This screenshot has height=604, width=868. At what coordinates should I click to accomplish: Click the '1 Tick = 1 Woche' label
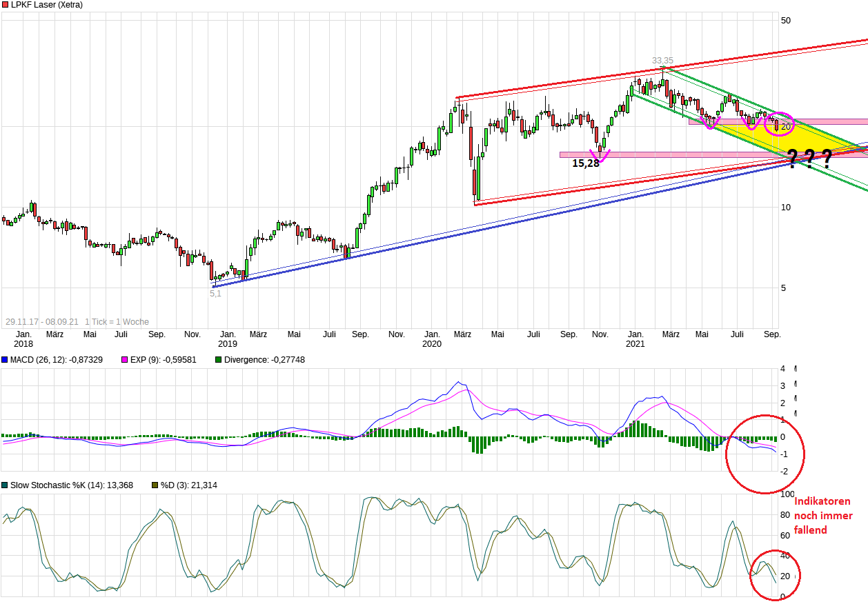[117, 322]
